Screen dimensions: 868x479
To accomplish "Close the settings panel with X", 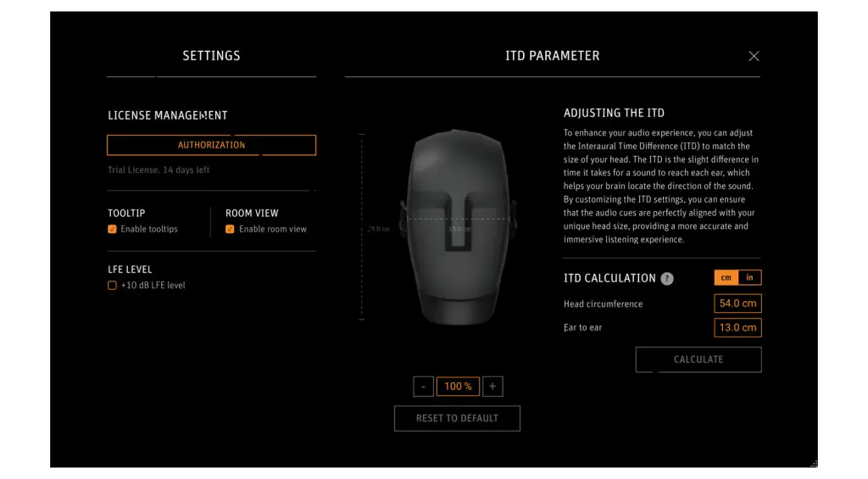I will coord(754,56).
